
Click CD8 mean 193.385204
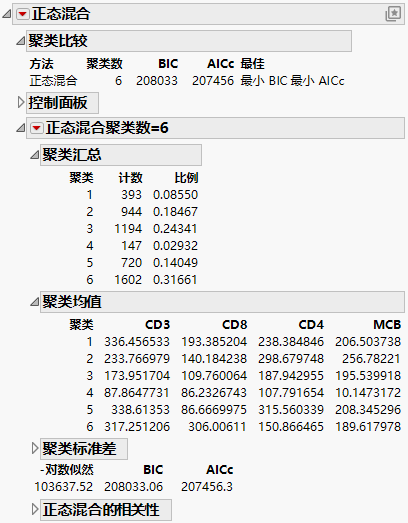click(x=214, y=342)
